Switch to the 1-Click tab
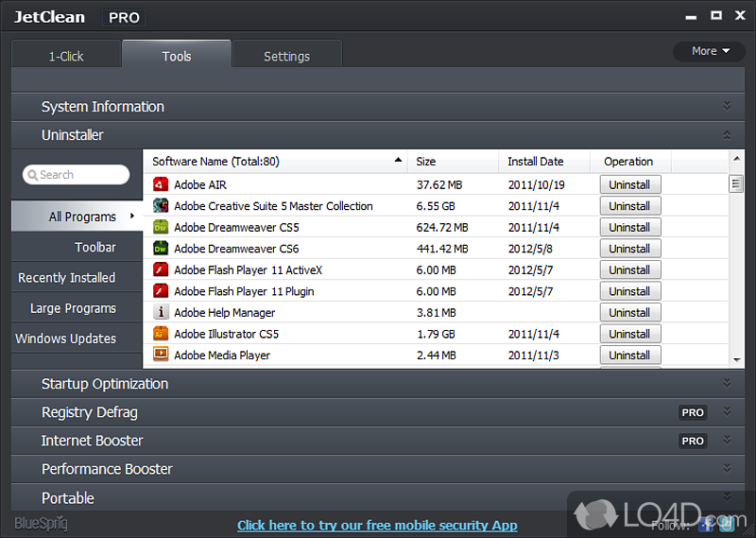Viewport: 756px width, 538px height. tap(66, 56)
